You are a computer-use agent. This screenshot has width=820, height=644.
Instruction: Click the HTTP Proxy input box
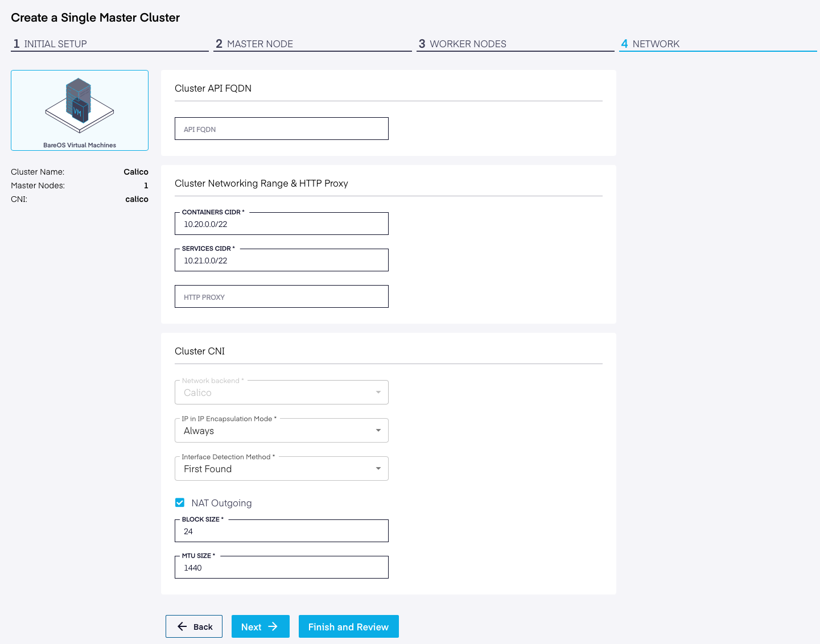(281, 297)
